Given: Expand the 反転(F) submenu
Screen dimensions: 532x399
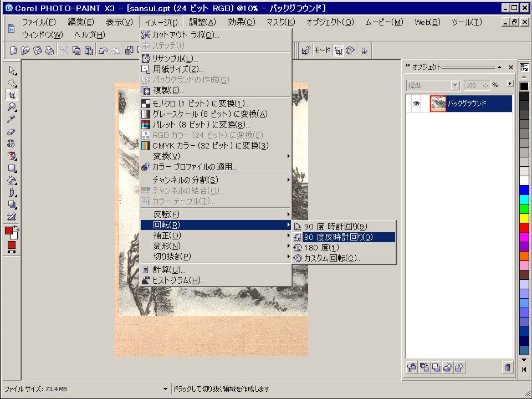Looking at the screenshot, I should pyautogui.click(x=216, y=214).
